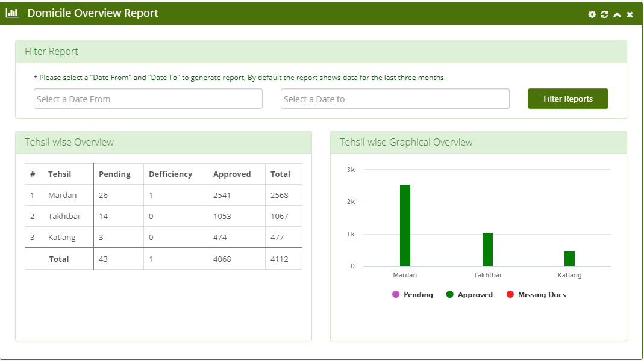Viewport: 644px width, 361px height.
Task: Click the Filter Reports button
Action: (568, 99)
